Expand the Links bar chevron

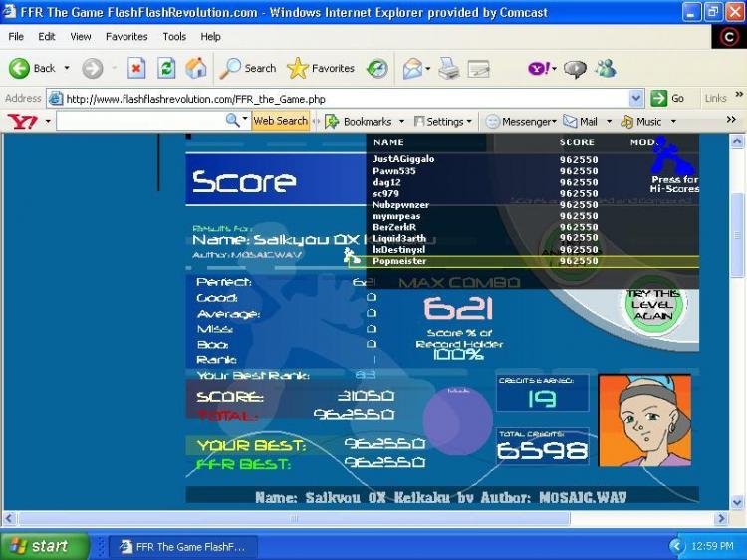click(739, 94)
